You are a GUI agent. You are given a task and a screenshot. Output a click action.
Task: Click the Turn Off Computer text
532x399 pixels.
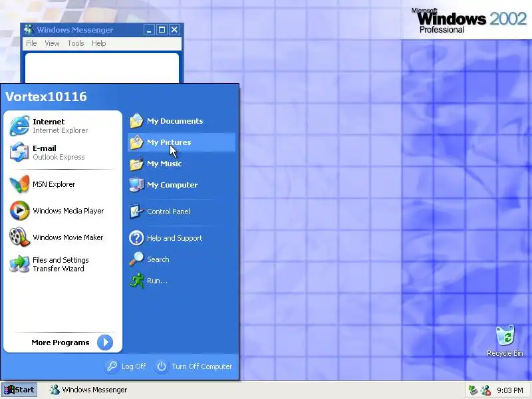click(202, 366)
